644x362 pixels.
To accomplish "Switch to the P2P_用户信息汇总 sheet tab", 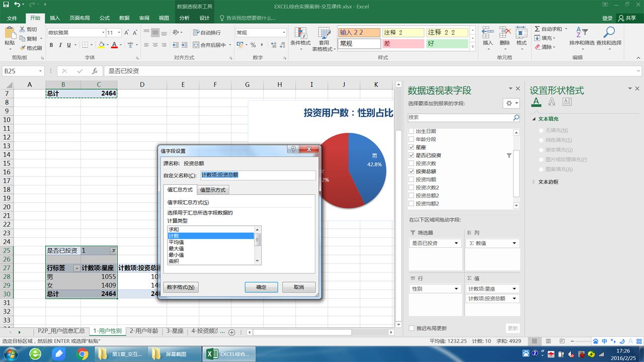I will (61, 331).
